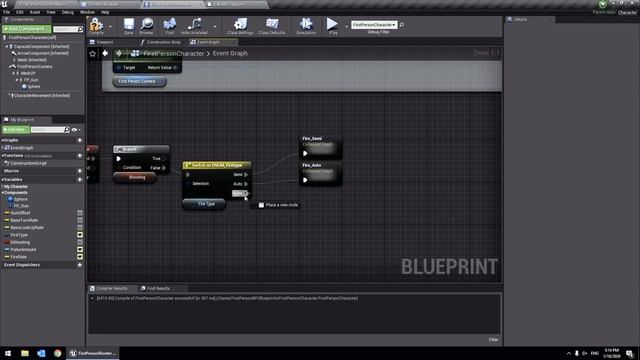Open My Blueprint view options eye

coord(76,130)
